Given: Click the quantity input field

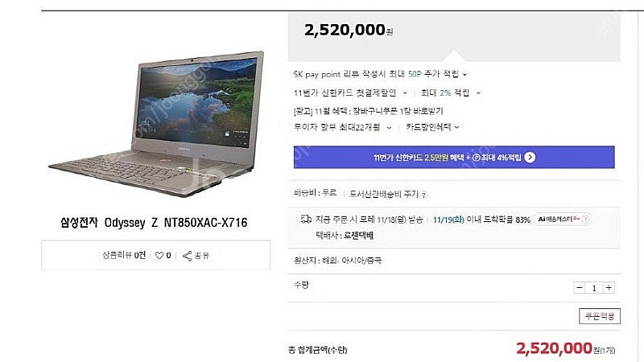Looking at the screenshot, I should 594,288.
